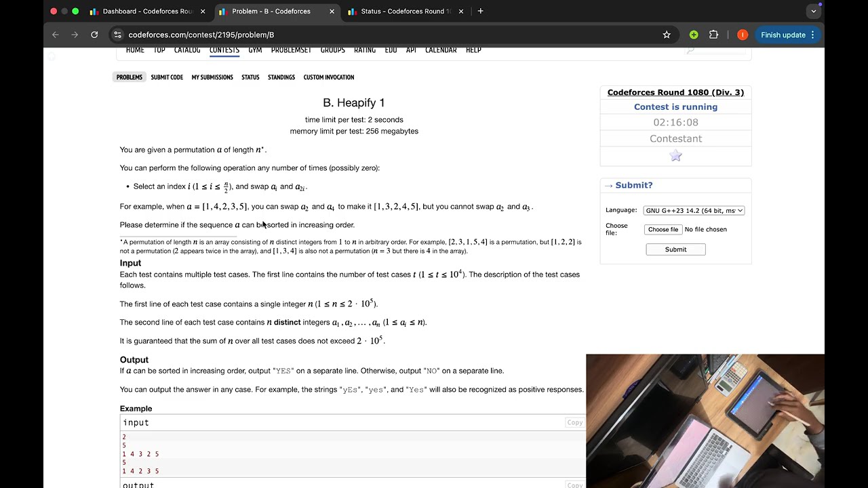Click the macOS green fullscreen window button
Image resolution: width=868 pixels, height=488 pixels.
[75, 11]
